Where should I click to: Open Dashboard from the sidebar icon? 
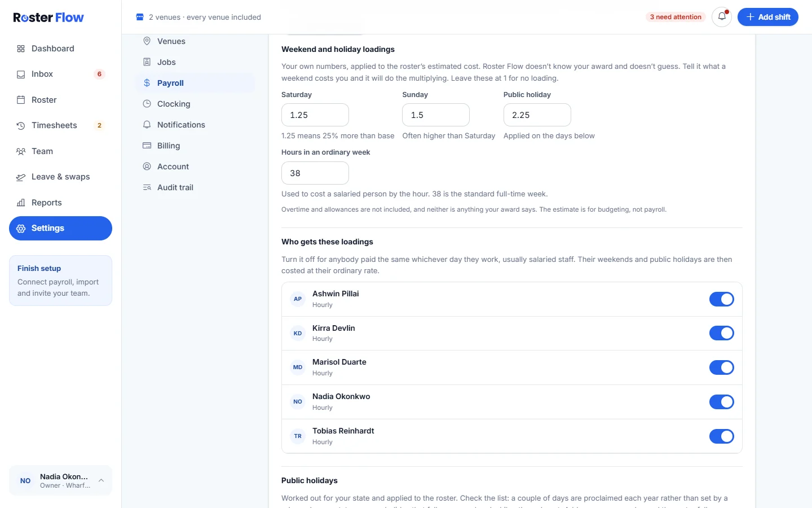[21, 49]
